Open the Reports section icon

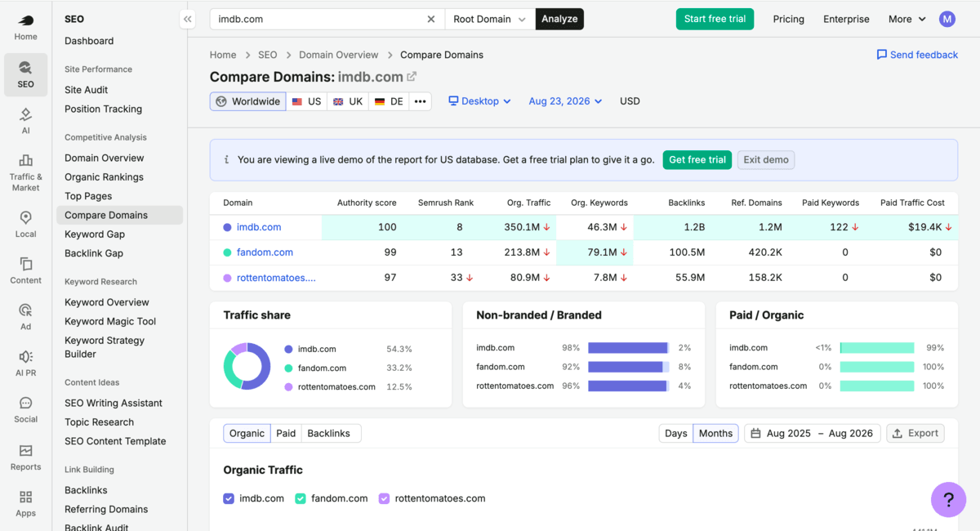click(x=25, y=457)
